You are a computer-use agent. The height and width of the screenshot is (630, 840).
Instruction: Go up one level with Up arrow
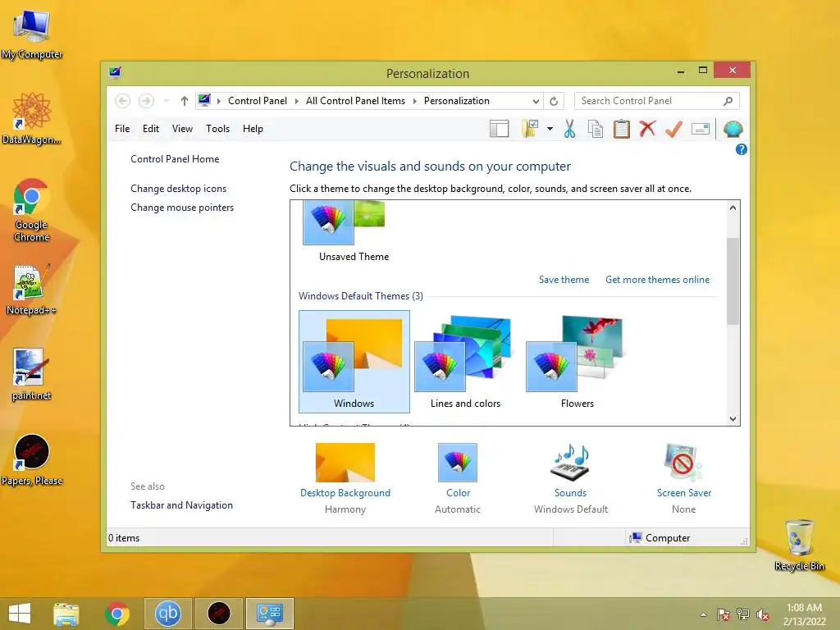pyautogui.click(x=185, y=101)
